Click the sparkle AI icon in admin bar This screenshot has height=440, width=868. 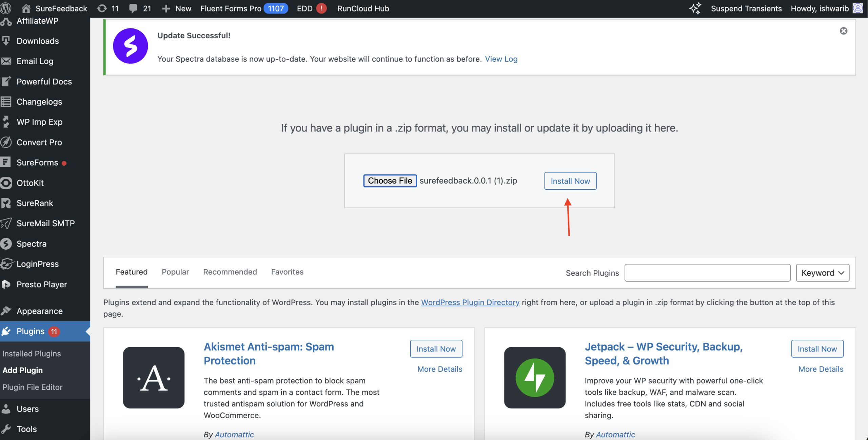695,8
